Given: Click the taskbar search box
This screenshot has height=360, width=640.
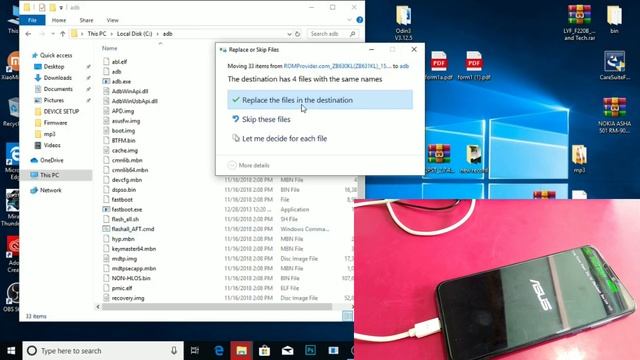Looking at the screenshot, I should pos(103,351).
